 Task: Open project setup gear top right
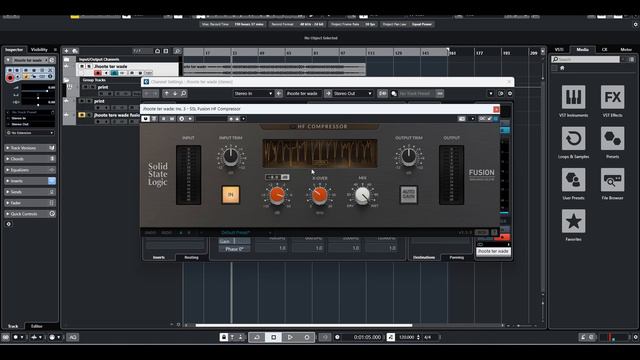pos(636,24)
